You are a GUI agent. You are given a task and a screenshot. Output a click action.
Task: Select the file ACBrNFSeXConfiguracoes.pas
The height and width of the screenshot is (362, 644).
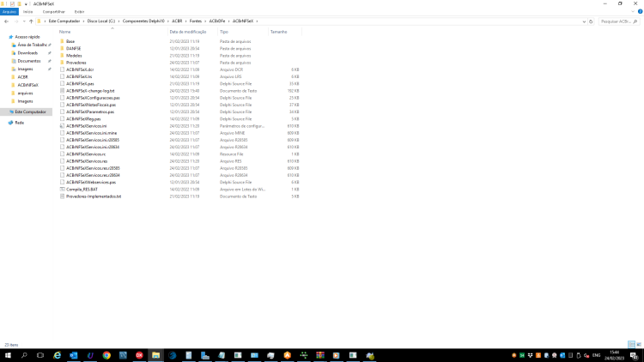pyautogui.click(x=93, y=98)
